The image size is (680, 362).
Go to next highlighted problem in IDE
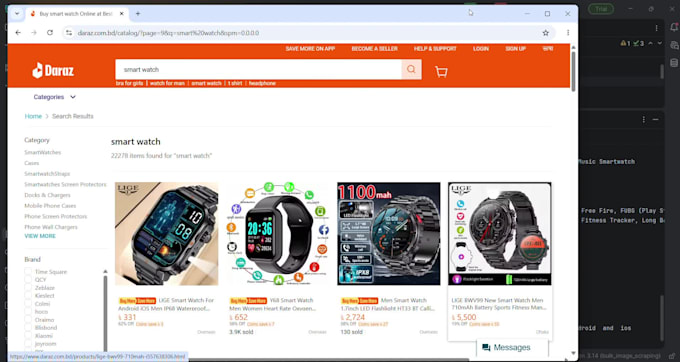(x=660, y=43)
